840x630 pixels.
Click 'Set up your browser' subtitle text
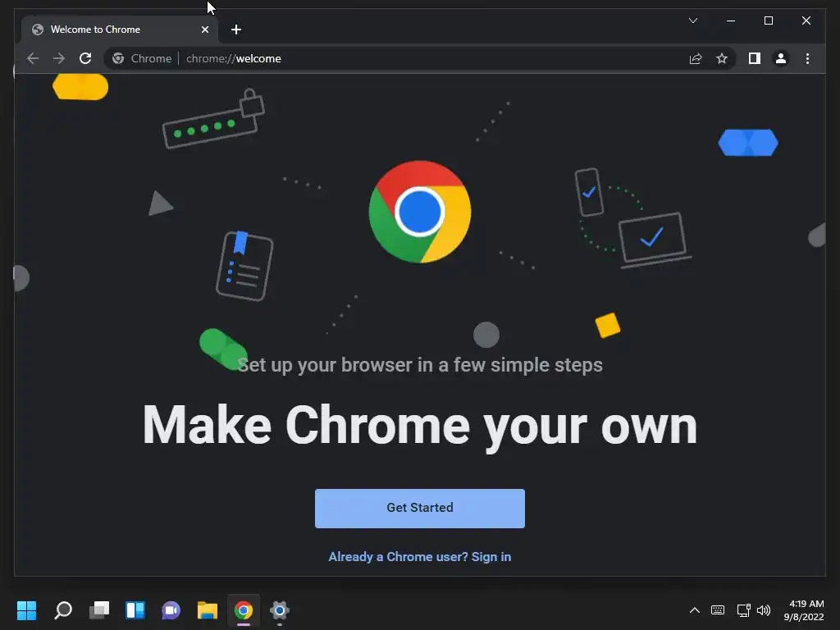(x=420, y=365)
